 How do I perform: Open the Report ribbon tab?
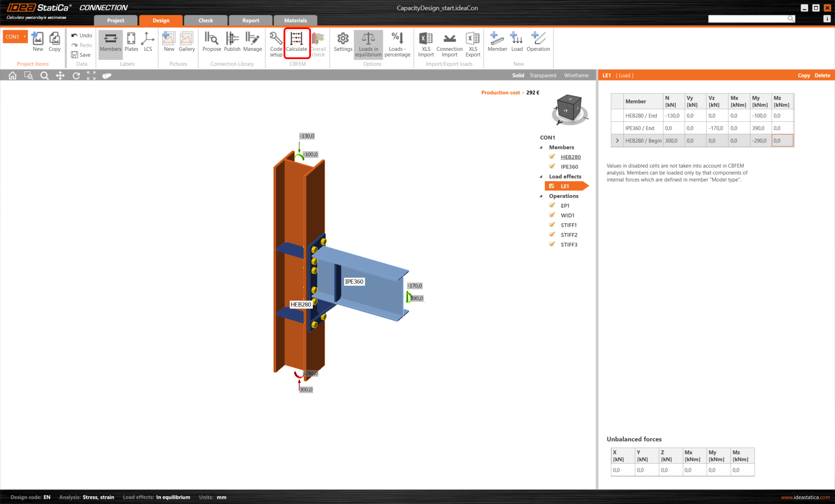click(250, 20)
